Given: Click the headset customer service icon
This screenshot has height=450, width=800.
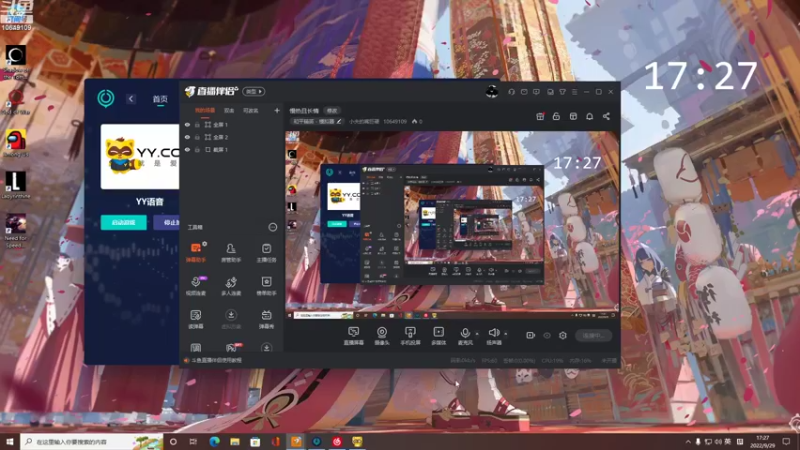Looking at the screenshot, I should point(511,92).
